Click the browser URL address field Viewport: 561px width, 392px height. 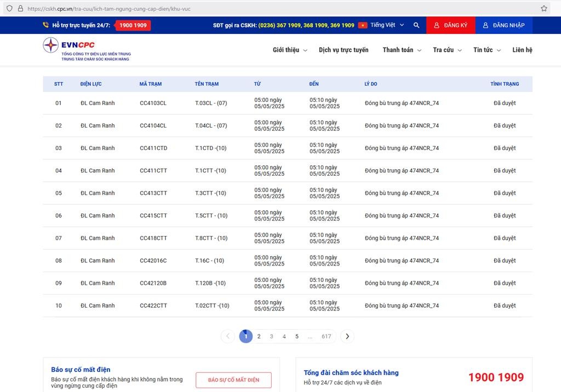click(x=274, y=9)
